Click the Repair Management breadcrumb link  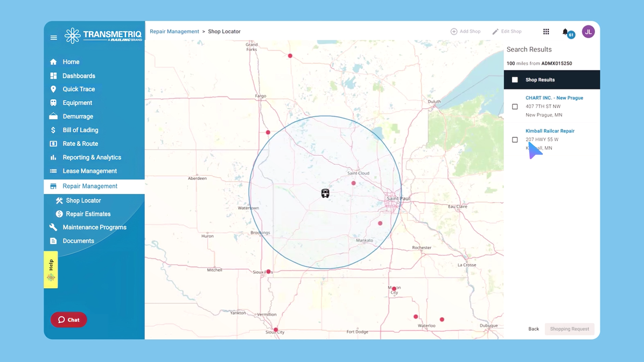click(174, 31)
